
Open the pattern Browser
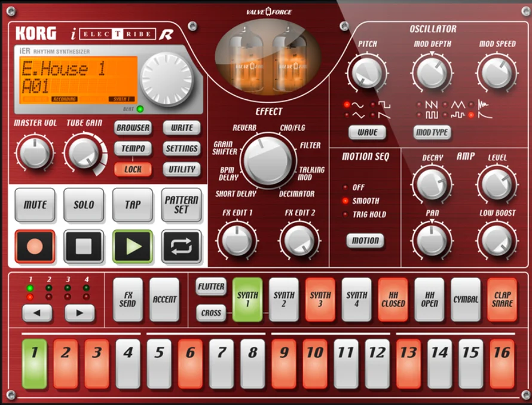pyautogui.click(x=133, y=128)
